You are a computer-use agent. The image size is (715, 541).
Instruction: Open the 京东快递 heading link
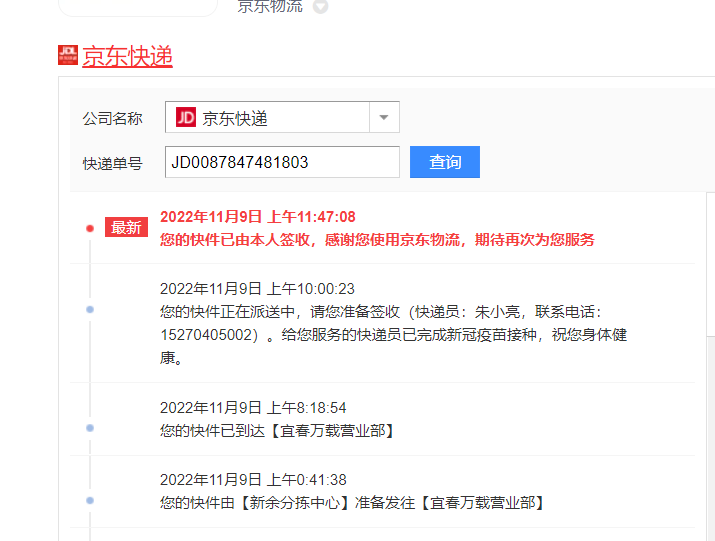tap(127, 56)
